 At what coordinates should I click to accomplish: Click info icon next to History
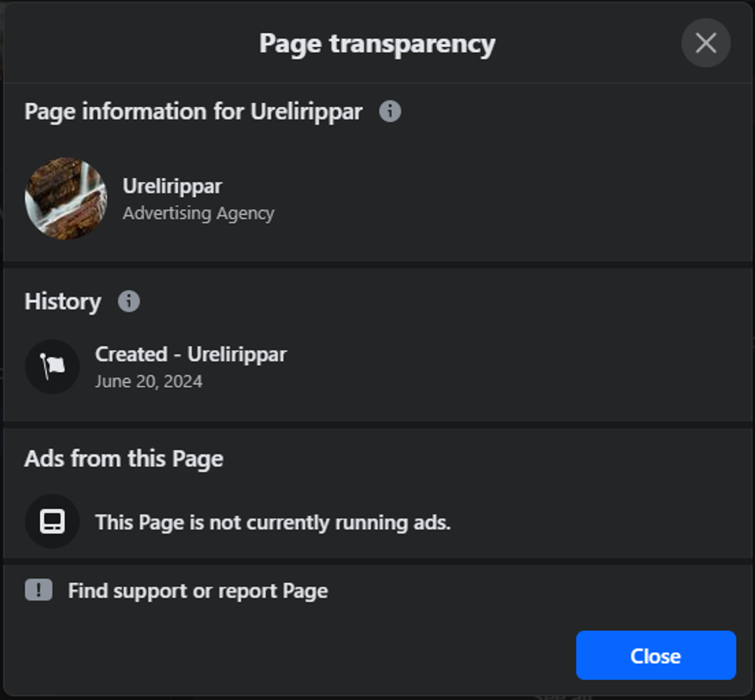(129, 301)
